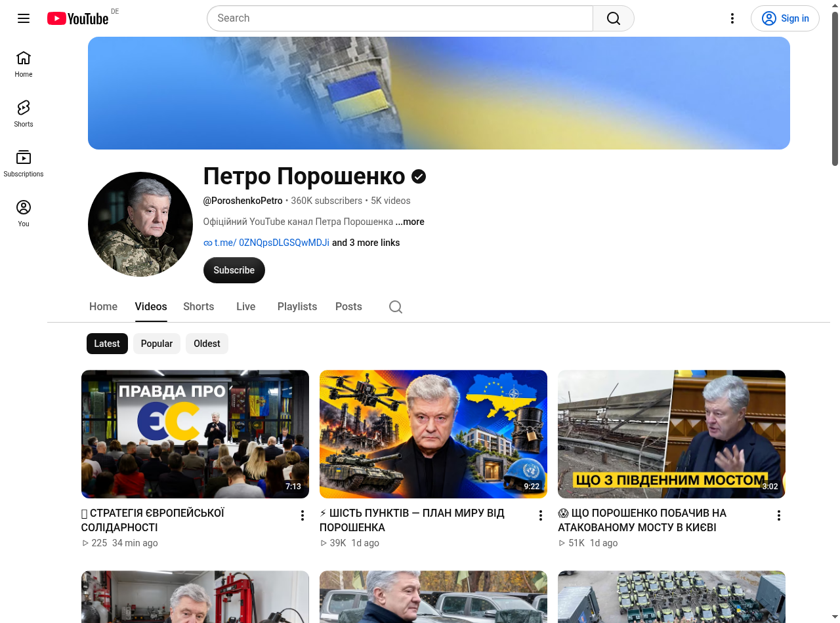
Task: Search within the channel using magnifier icon
Action: pos(396,307)
